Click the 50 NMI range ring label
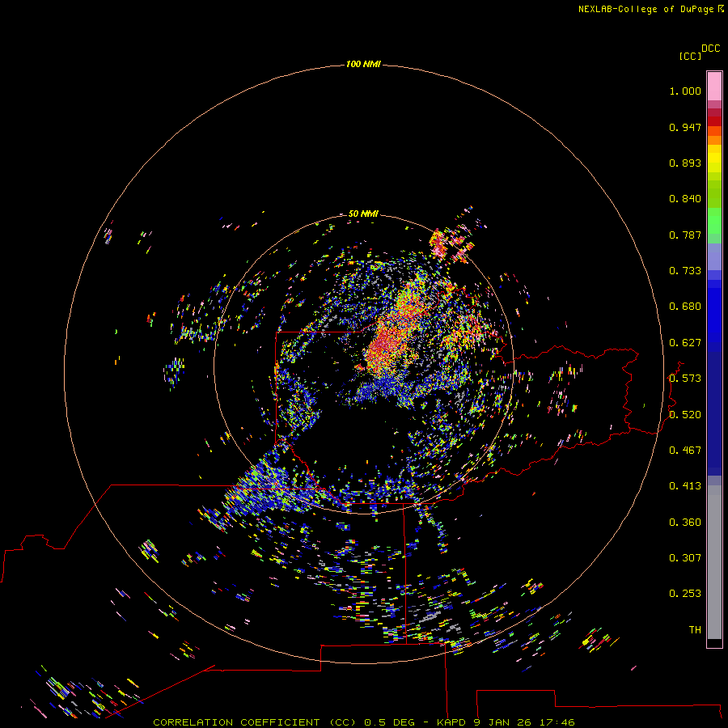Screen dimensions: 728x728 (x=363, y=214)
